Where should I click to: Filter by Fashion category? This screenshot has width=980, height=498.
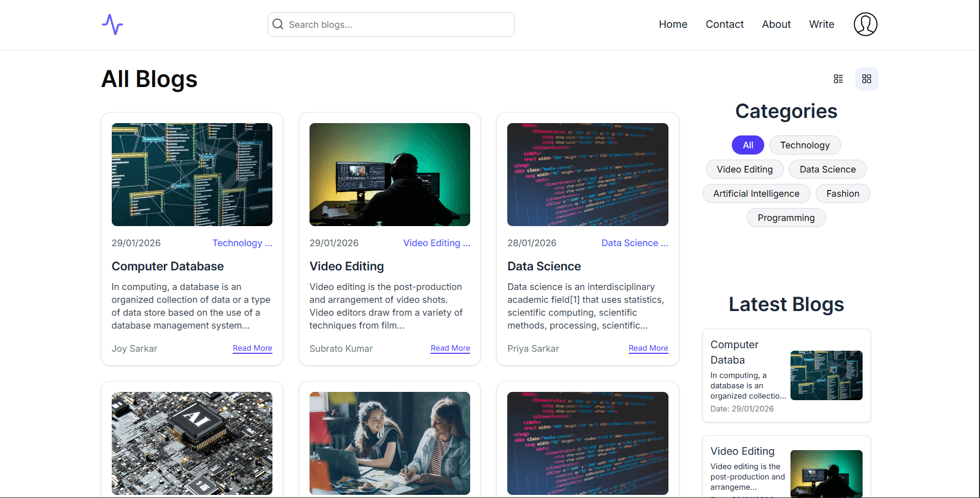click(843, 194)
